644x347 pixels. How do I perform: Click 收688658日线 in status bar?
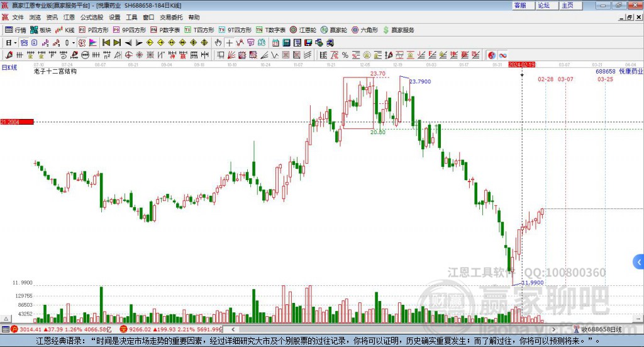[x=601, y=329]
